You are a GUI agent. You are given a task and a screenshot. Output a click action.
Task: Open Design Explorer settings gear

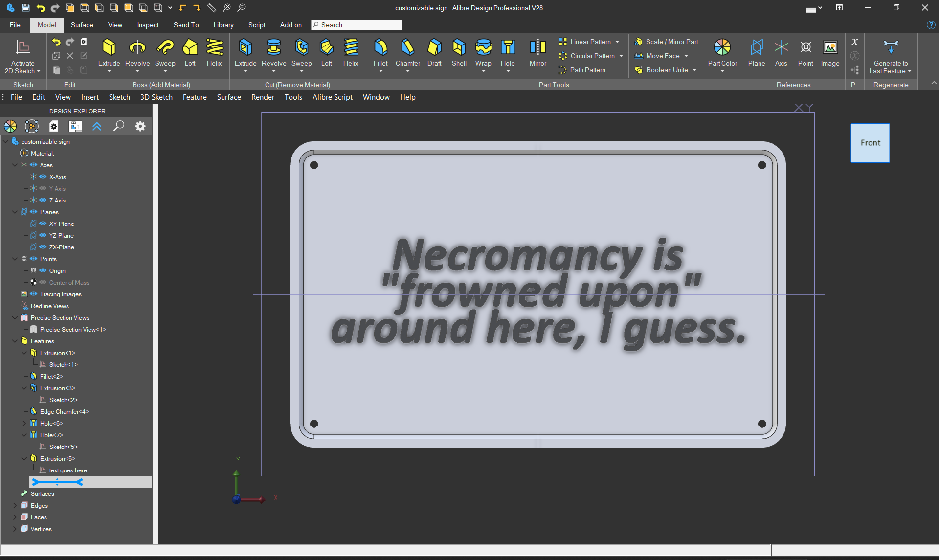pyautogui.click(x=140, y=126)
